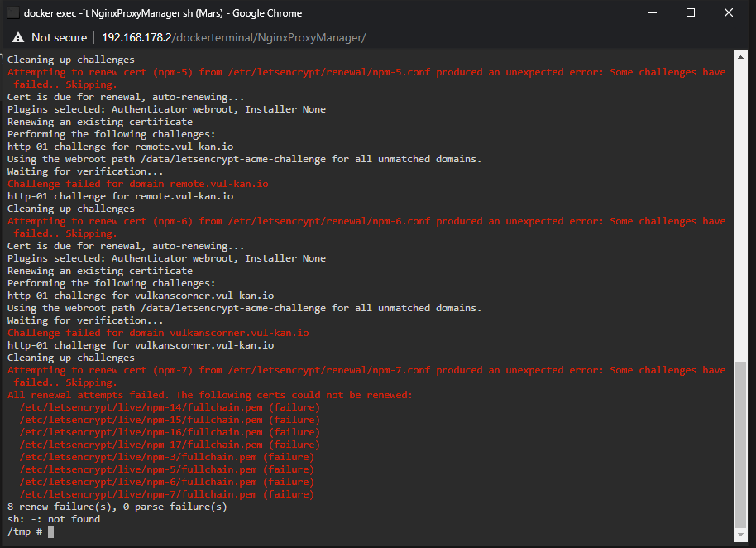
Task: Click the Challenge failed for domain remote.vul-kan.io line
Action: [x=138, y=184]
